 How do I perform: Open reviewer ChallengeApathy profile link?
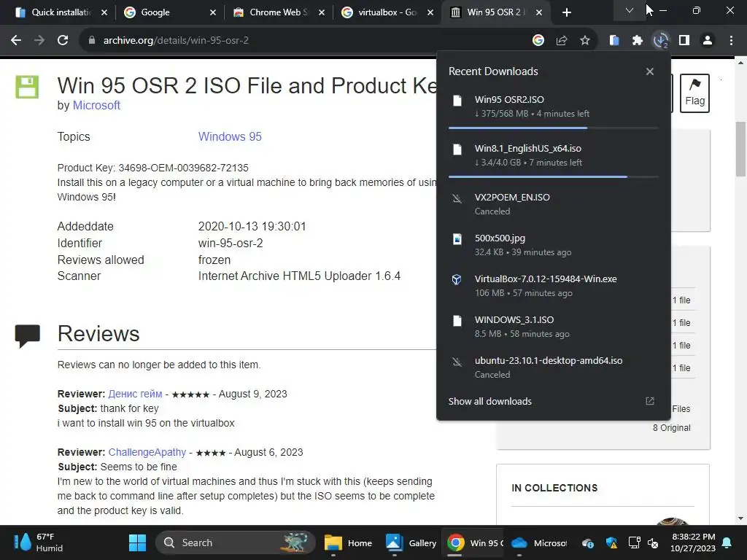click(147, 452)
